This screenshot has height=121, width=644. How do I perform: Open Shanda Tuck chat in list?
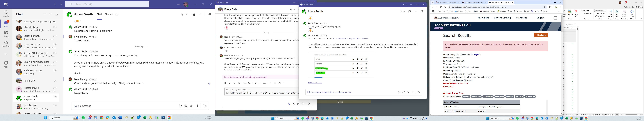click(x=36, y=29)
